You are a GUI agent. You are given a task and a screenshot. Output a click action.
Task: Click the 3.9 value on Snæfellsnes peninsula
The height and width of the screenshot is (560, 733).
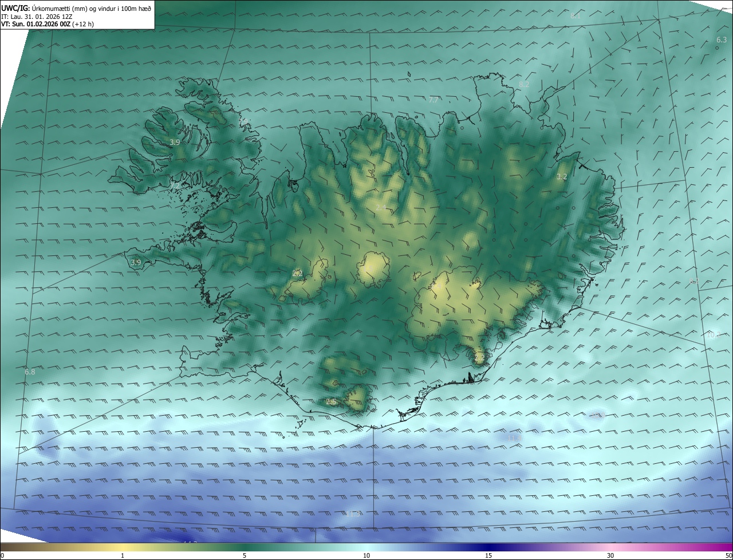[x=136, y=262]
